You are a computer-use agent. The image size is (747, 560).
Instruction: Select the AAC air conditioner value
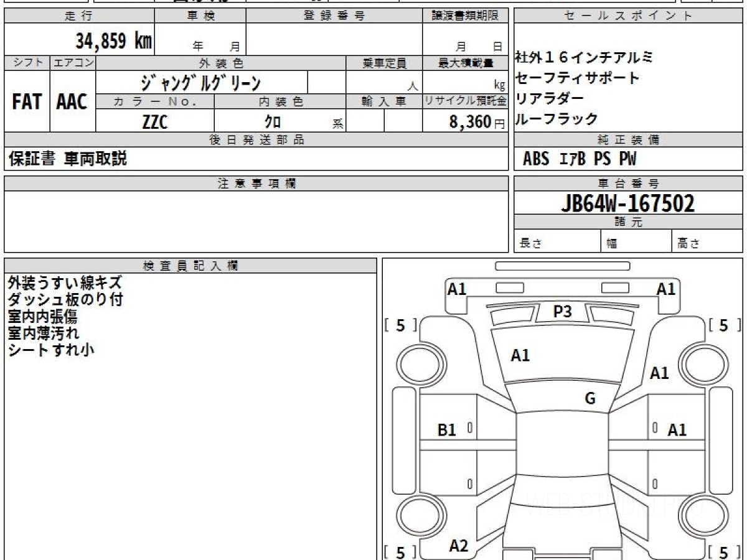72,102
